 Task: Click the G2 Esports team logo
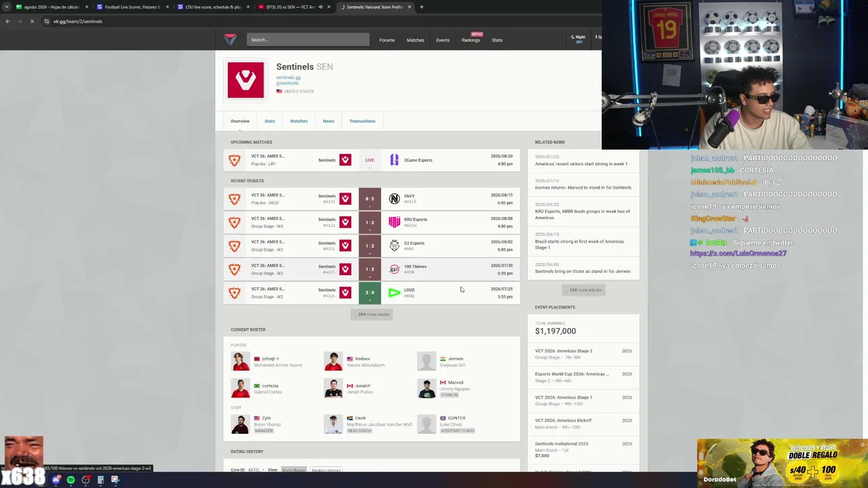394,245
